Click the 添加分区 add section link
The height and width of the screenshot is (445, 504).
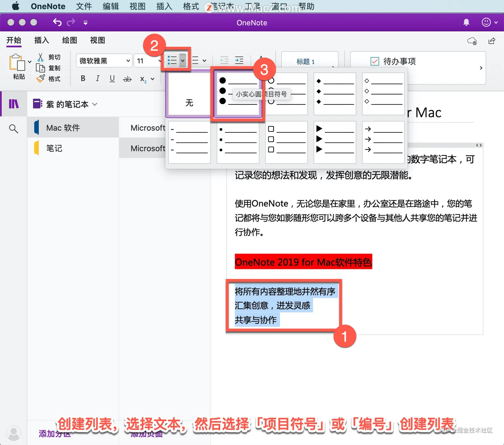point(55,434)
